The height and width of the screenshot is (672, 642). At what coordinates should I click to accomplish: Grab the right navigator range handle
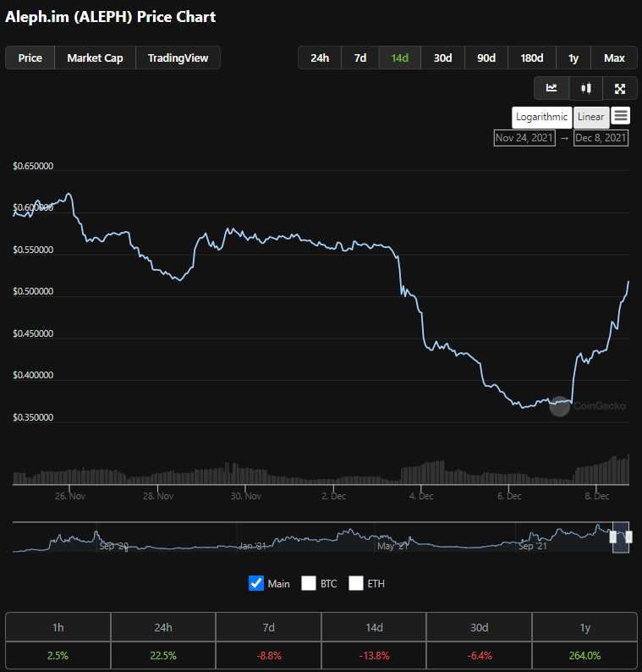pyautogui.click(x=628, y=537)
